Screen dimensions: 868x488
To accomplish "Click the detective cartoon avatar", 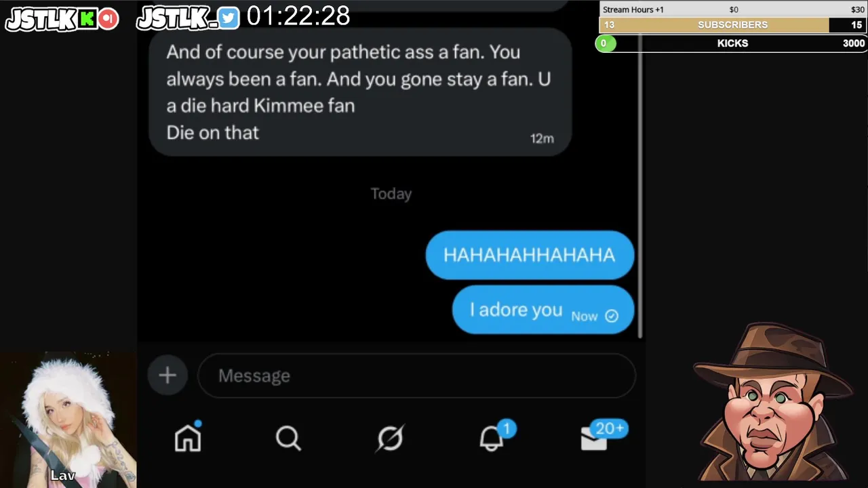I will pos(772,403).
